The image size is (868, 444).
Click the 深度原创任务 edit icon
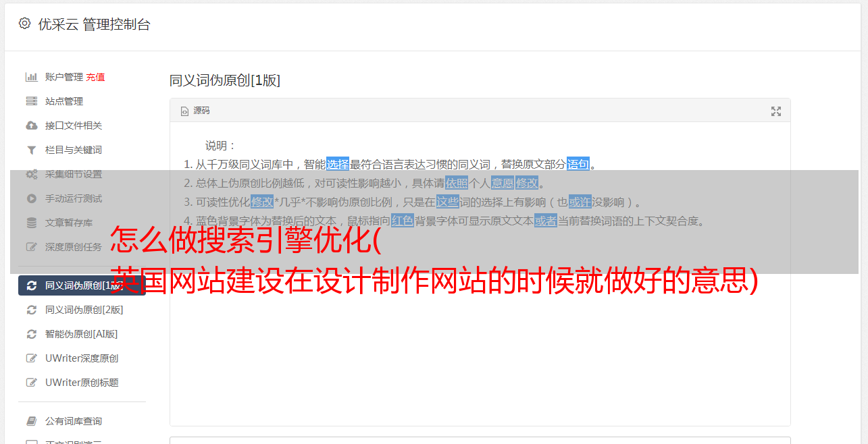click(x=31, y=247)
